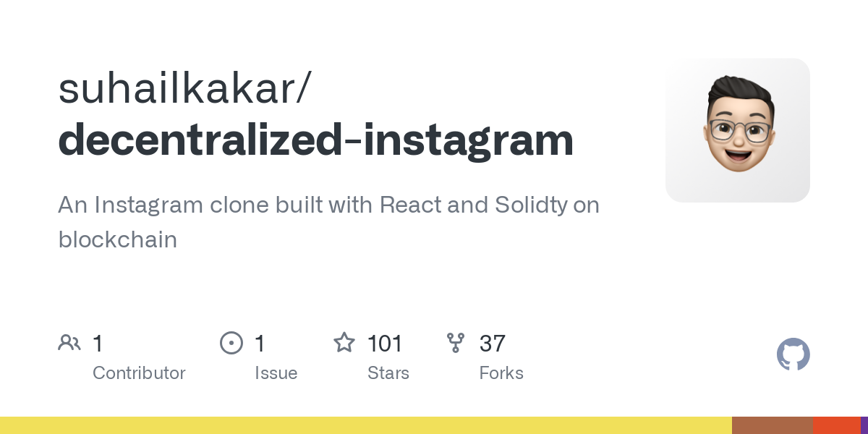Click the Contributor label

coord(139,373)
